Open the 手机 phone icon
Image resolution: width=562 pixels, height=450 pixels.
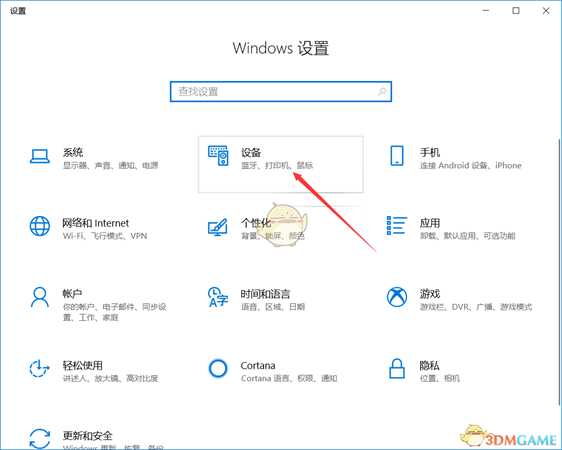click(x=397, y=155)
